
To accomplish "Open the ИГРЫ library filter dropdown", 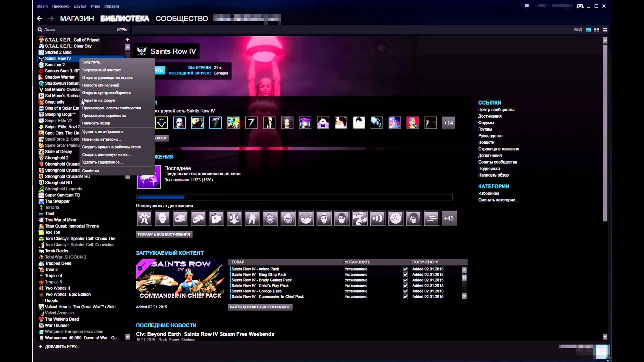I will 122,29.
